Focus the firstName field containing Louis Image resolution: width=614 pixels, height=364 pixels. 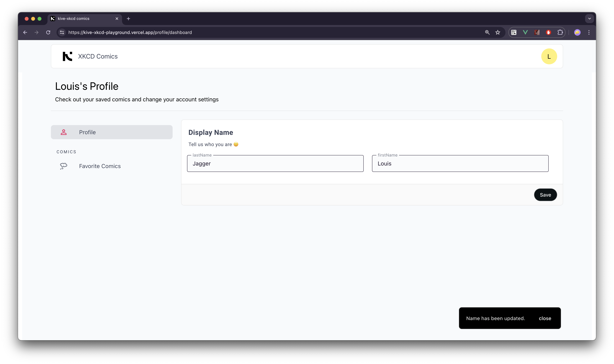coord(460,164)
